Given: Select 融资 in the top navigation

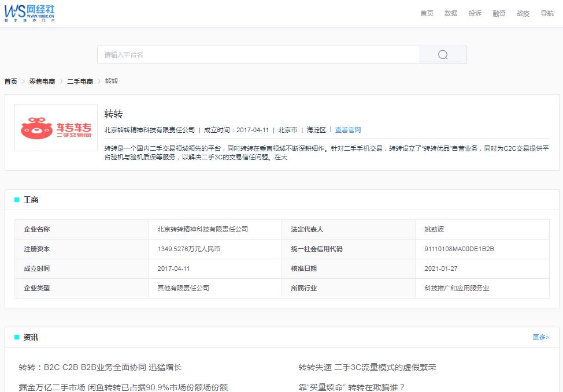Looking at the screenshot, I should point(498,13).
